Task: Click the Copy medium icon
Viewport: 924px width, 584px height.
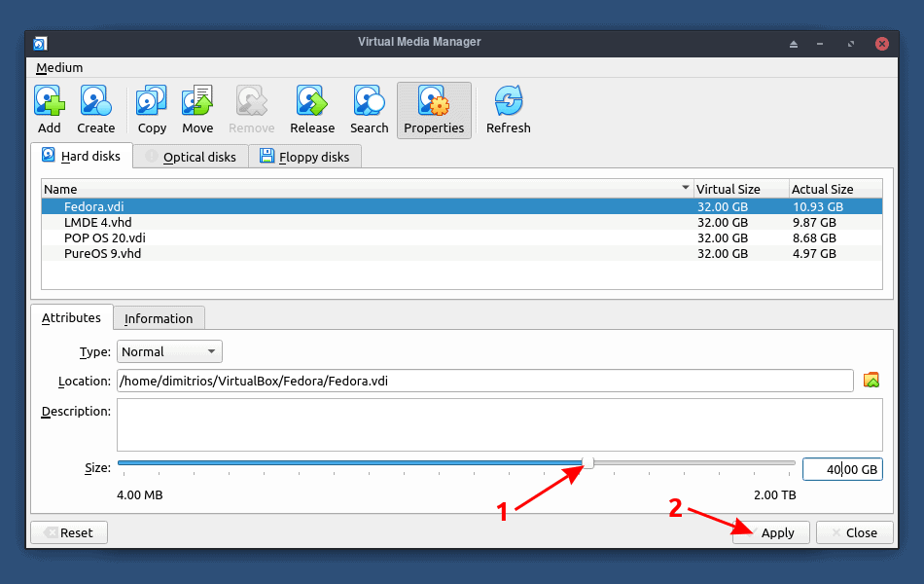Action: point(151,109)
